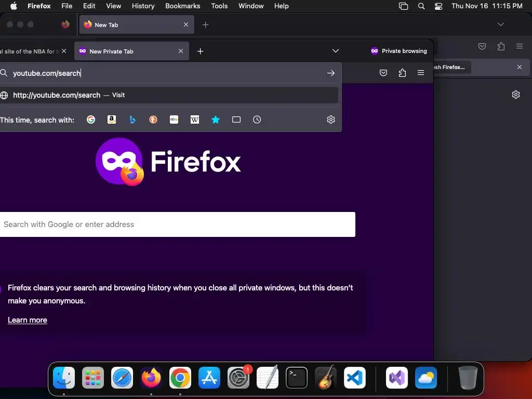Search this time with Amazon icon
Viewport: 532px width, 399px height.
click(112, 119)
